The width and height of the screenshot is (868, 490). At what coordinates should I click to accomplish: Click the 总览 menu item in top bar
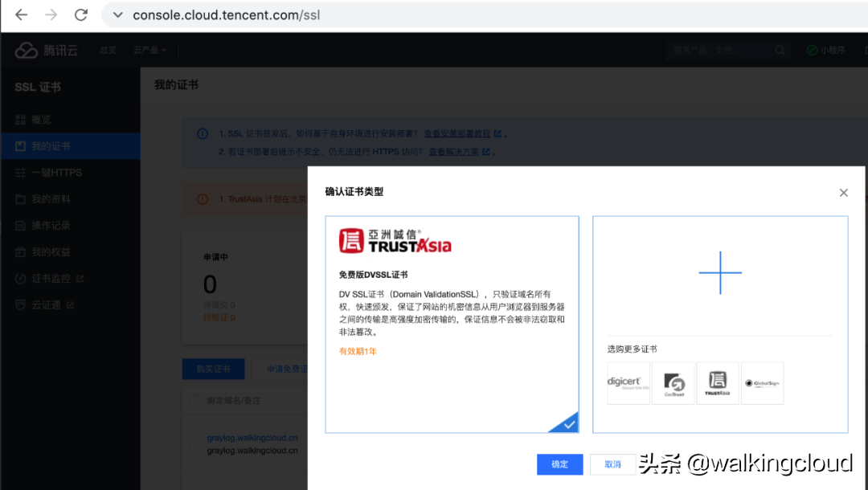click(x=108, y=50)
